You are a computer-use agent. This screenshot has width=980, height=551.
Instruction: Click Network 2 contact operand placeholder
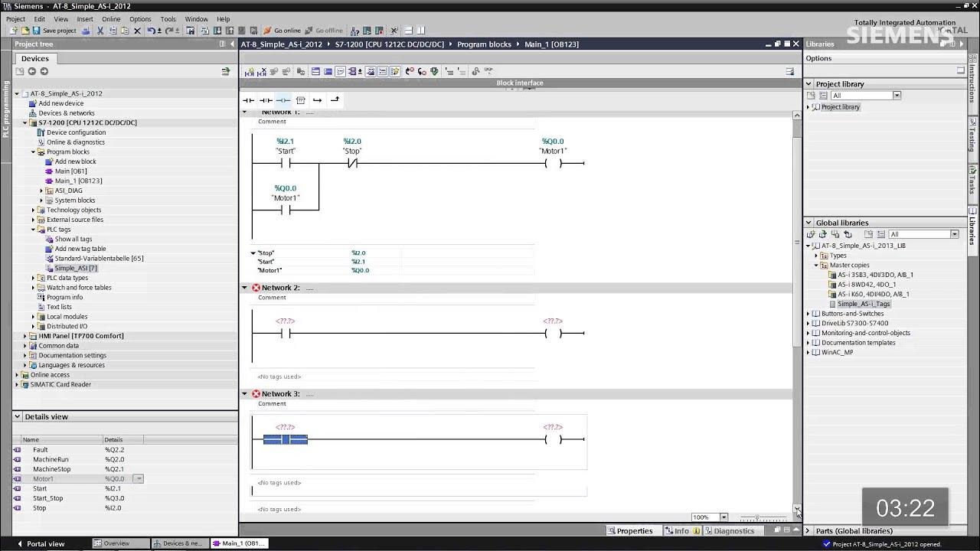285,321
